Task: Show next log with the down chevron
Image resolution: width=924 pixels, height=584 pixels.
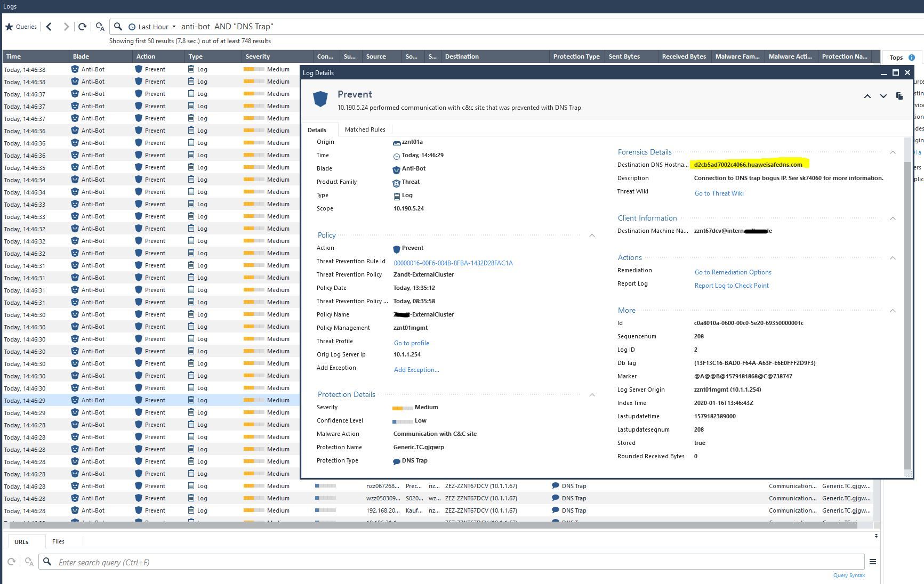Action: pyautogui.click(x=883, y=96)
